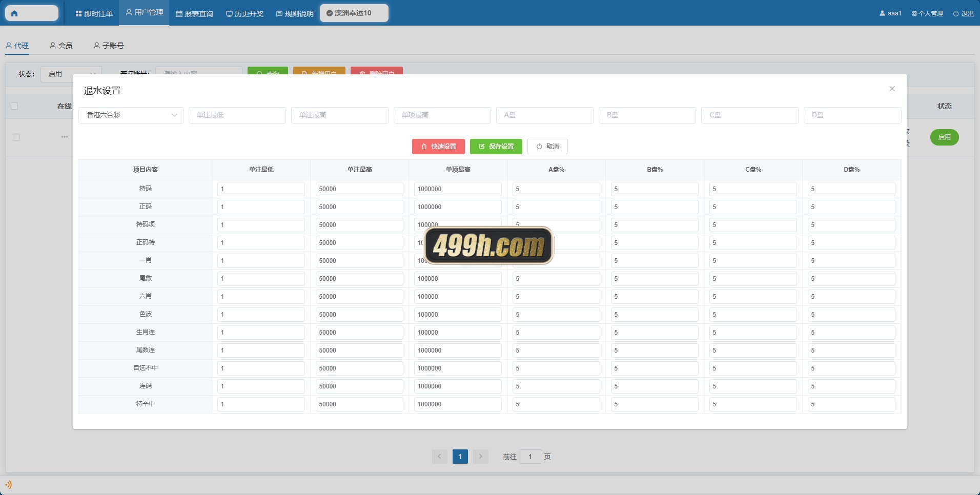Click the D盘 quick-set field
This screenshot has width=980, height=495.
tap(852, 115)
